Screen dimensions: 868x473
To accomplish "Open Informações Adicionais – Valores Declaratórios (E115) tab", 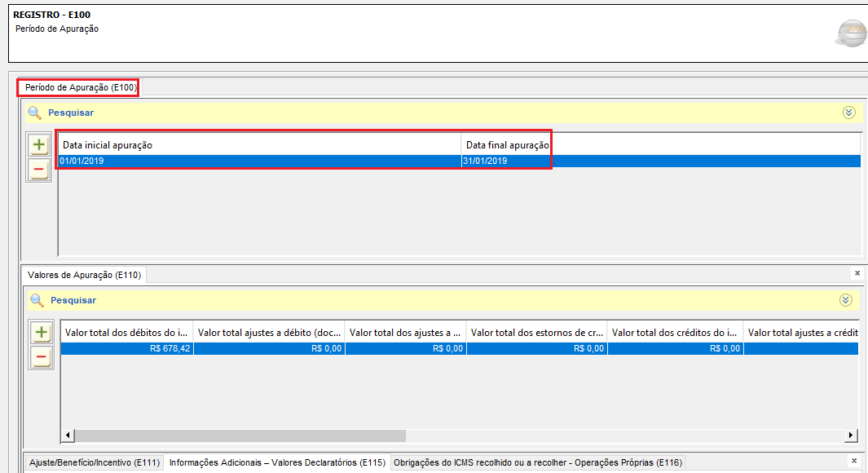I will (277, 462).
